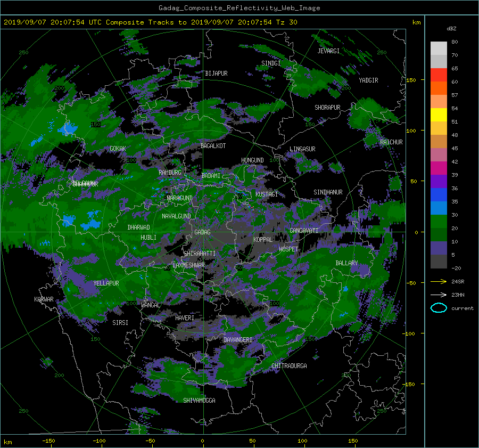Click the JEVARGI city label
479x448 pixels.
coord(328,51)
